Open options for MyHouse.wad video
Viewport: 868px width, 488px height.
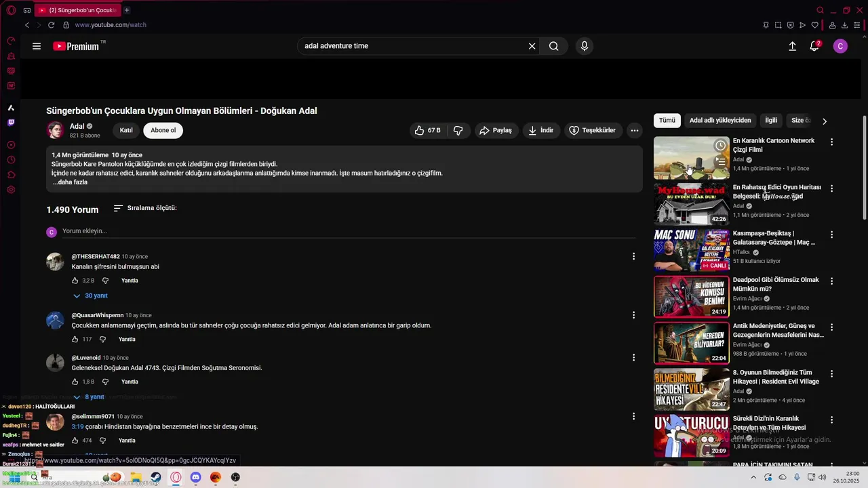pyautogui.click(x=832, y=188)
